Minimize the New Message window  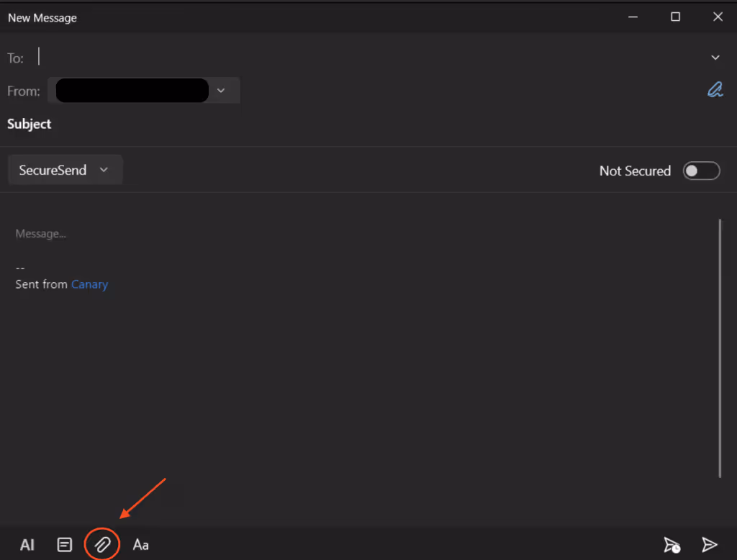(633, 17)
